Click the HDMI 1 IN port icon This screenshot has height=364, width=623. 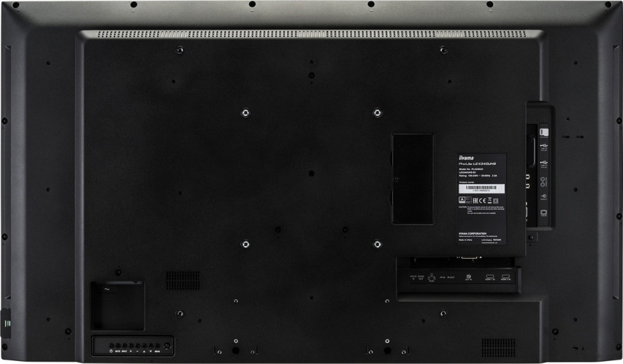(x=490, y=276)
